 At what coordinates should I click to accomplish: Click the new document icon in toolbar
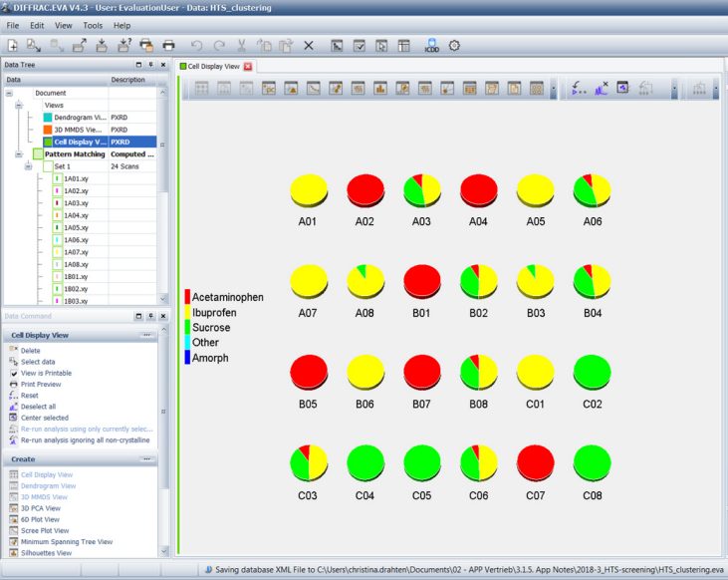pos(13,45)
